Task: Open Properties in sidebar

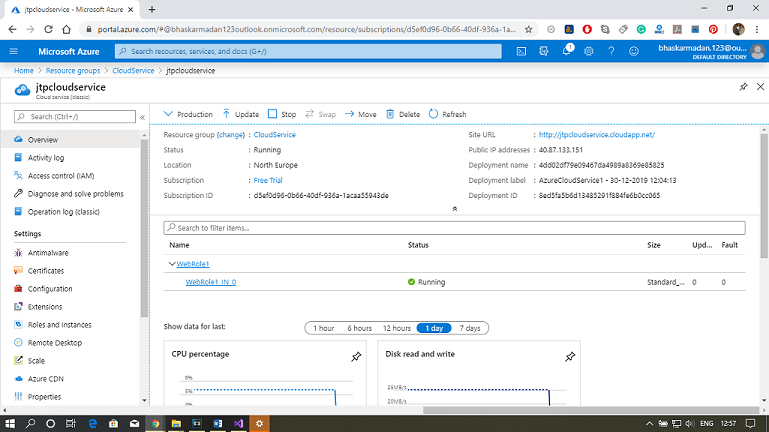Action: [x=44, y=397]
